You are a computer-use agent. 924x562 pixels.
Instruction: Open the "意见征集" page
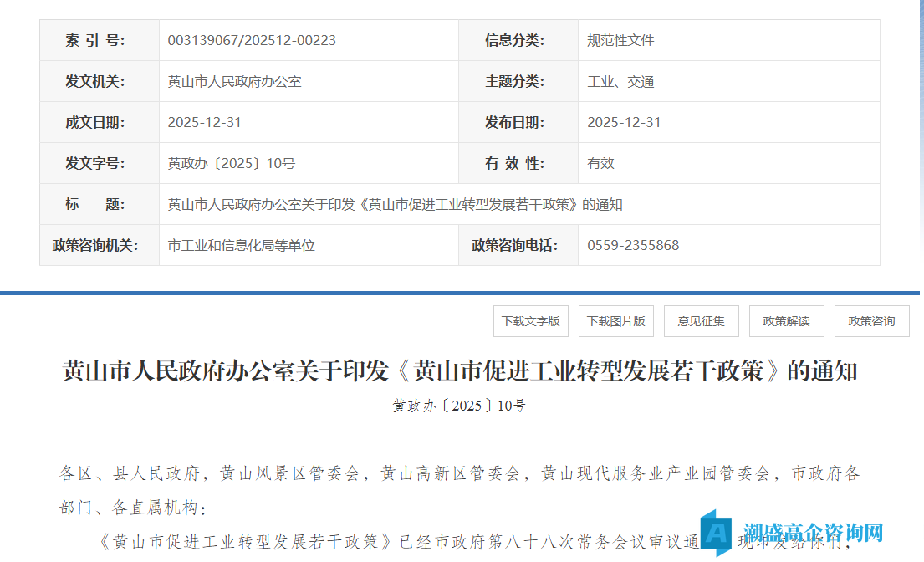point(701,320)
